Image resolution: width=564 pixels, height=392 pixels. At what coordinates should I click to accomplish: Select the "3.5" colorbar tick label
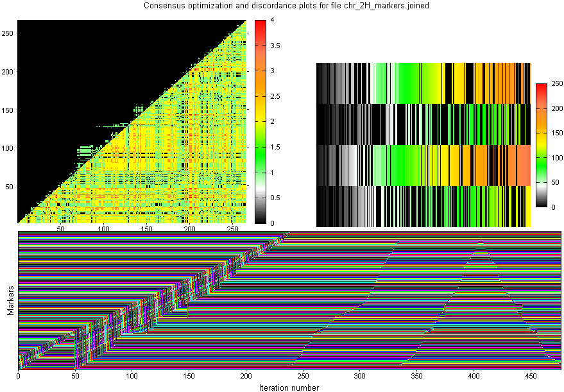point(275,46)
